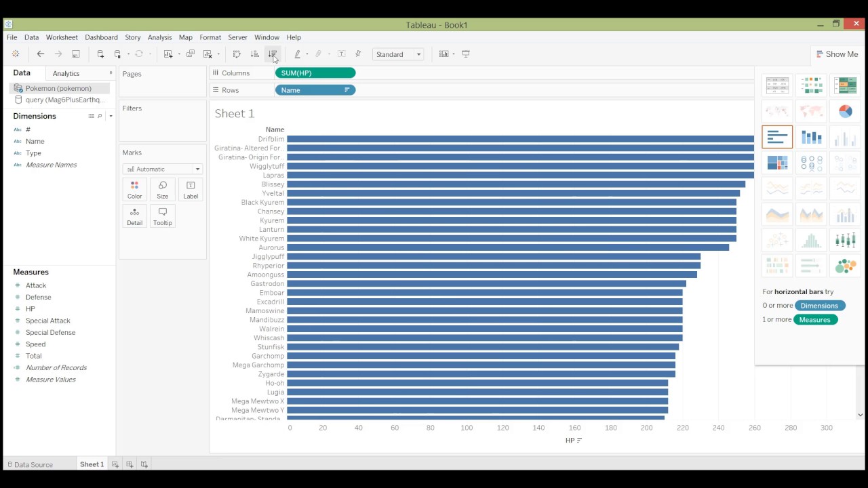Click the Number of Records measure
The image size is (868, 488).
click(x=56, y=367)
